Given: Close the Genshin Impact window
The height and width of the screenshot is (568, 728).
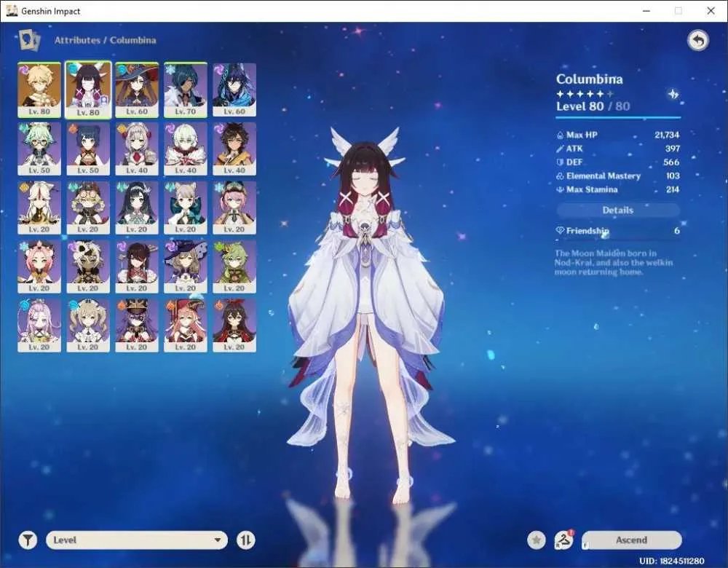Looking at the screenshot, I should click(711, 11).
